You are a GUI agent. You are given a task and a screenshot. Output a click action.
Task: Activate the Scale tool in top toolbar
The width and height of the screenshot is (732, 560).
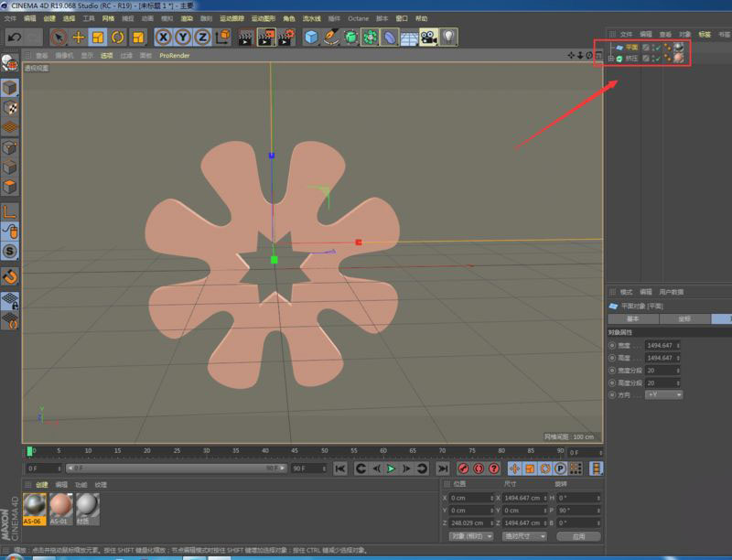(98, 37)
